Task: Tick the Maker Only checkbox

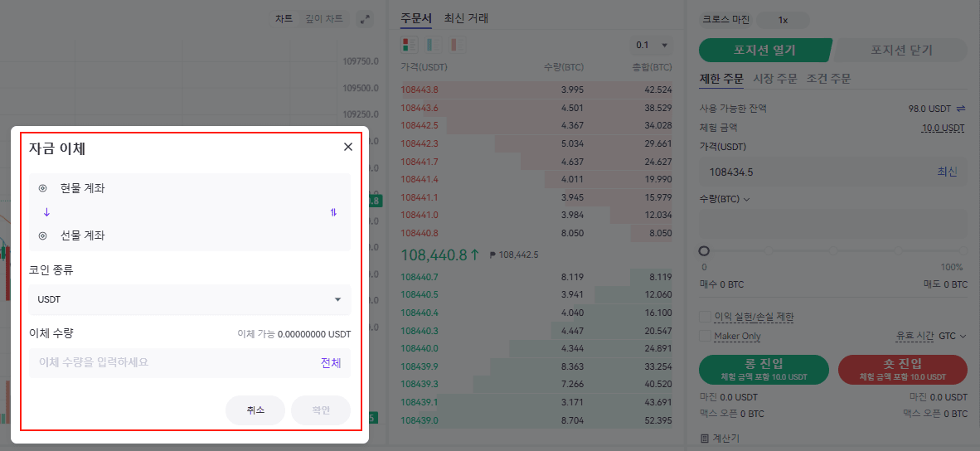Action: pyautogui.click(x=706, y=336)
